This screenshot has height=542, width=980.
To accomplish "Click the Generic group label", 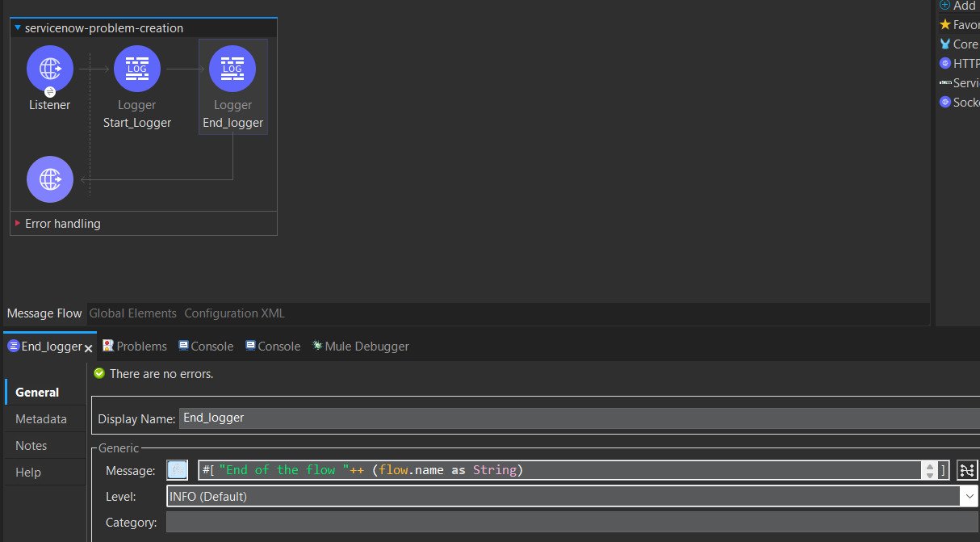I will tap(119, 448).
